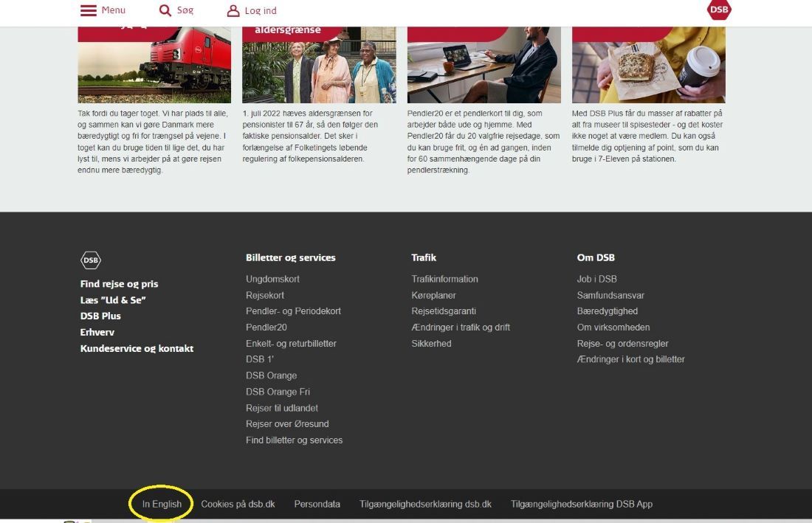
Task: Select Pendler20 under Billetter og services
Action: pyautogui.click(x=266, y=327)
